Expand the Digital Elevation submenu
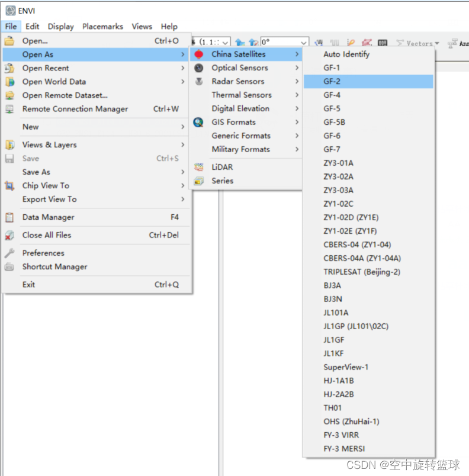Image resolution: width=469 pixels, height=476 pixels. pos(246,109)
